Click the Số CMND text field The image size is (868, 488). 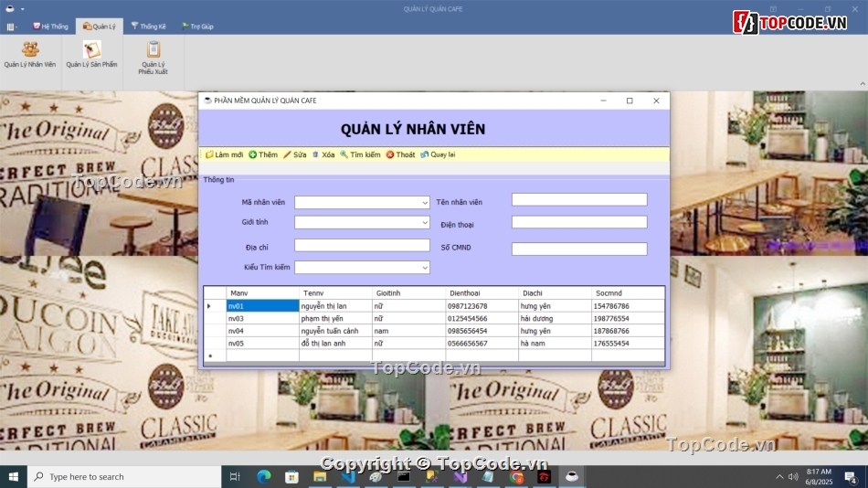pyautogui.click(x=579, y=249)
